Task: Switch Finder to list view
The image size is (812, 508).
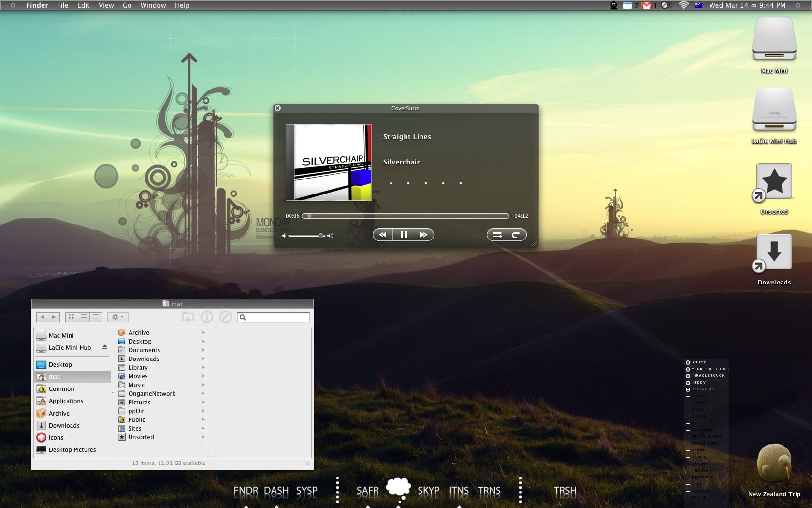Action: click(84, 317)
